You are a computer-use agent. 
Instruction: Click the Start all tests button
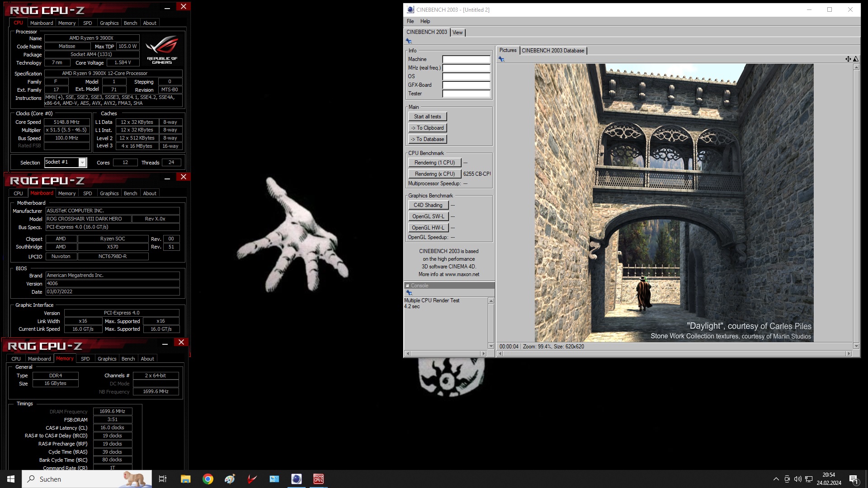click(x=427, y=117)
